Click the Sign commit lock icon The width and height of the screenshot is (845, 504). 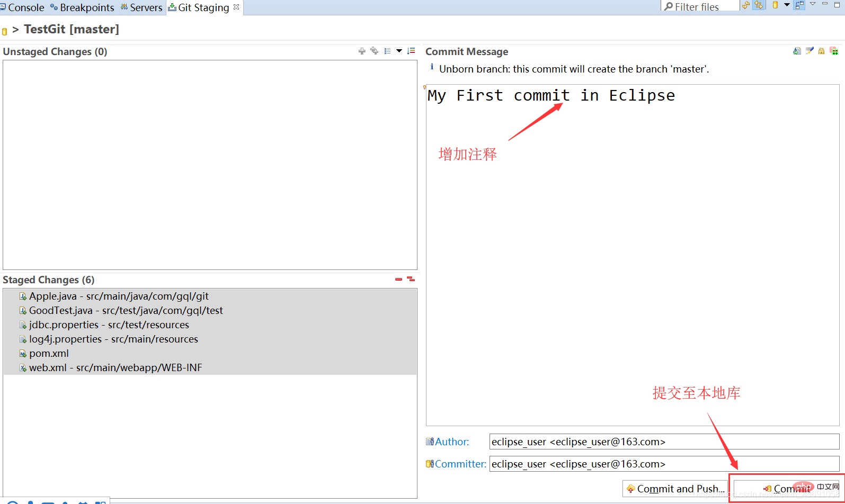[x=821, y=51]
